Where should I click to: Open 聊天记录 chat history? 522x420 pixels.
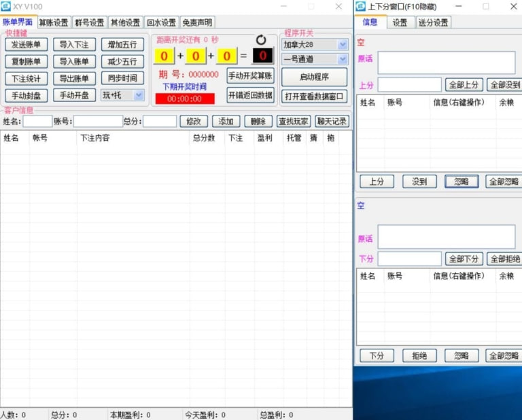click(332, 122)
